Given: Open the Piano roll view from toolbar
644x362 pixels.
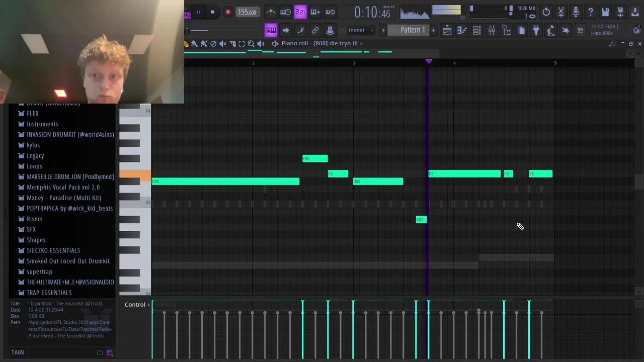Looking at the screenshot, I should click(462, 31).
